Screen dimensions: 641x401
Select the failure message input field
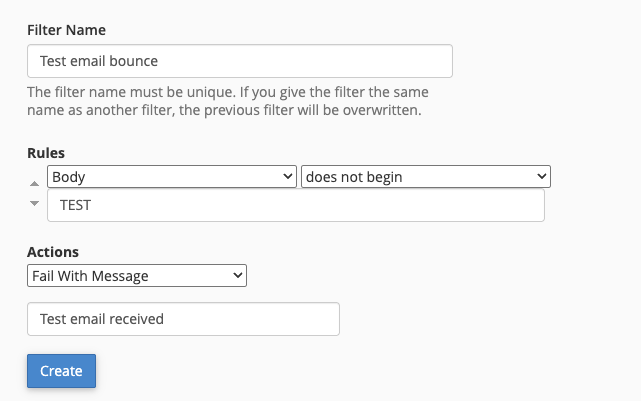(184, 319)
